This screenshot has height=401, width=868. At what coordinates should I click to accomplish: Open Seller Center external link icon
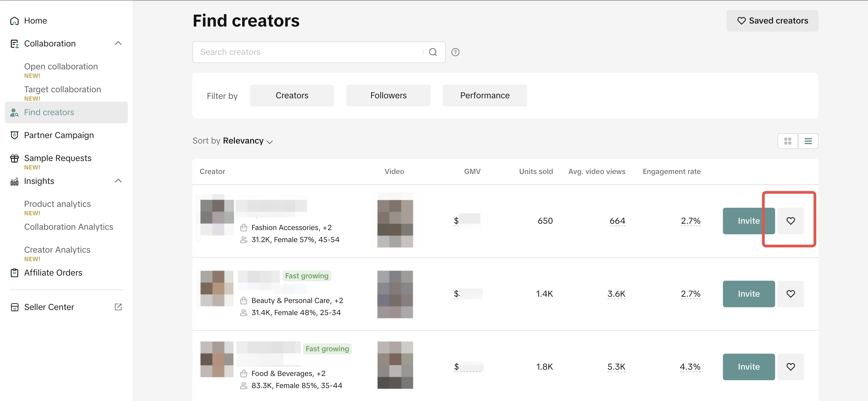[x=118, y=307]
